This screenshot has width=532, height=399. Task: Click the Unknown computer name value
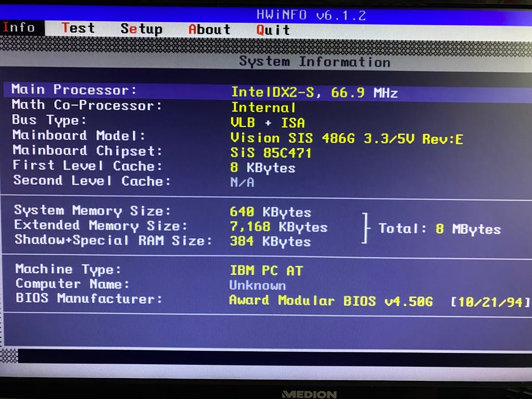[258, 285]
